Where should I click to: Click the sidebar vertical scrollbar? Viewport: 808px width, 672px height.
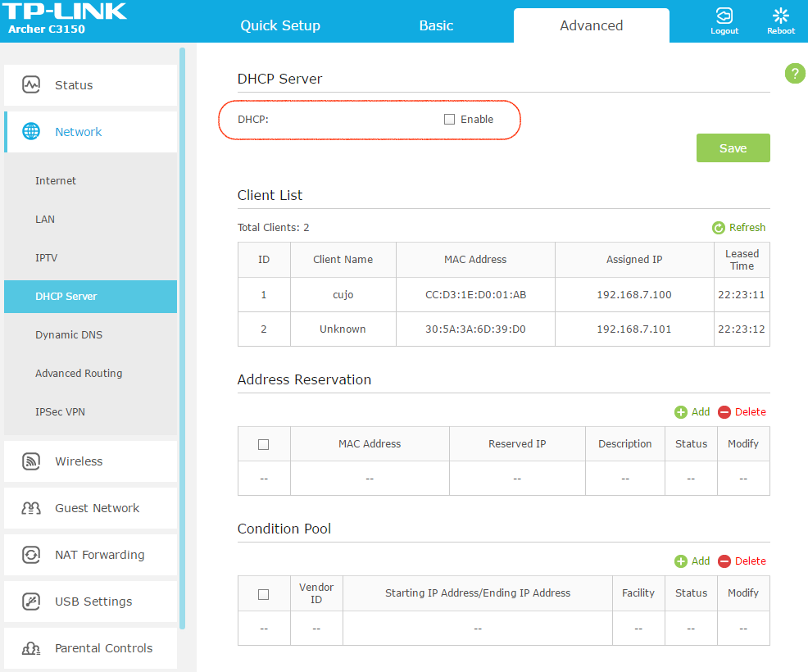tap(183, 338)
